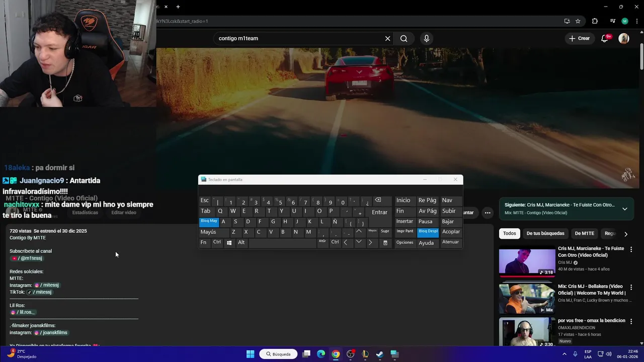Click the Esc key on the on-screen keyboard
This screenshot has width=644, height=362.
tap(204, 200)
